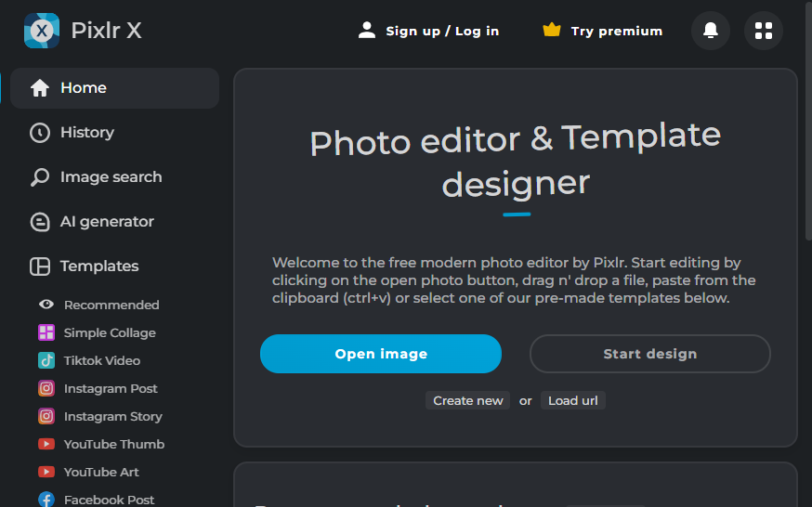This screenshot has height=507, width=812.
Task: Click the Start design button
Action: click(x=649, y=354)
